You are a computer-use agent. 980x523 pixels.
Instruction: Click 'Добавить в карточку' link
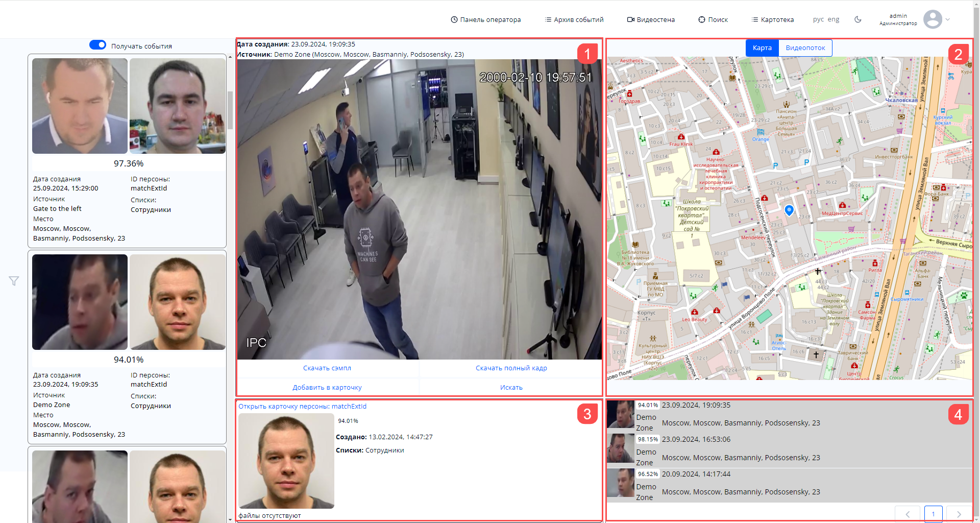pos(327,387)
